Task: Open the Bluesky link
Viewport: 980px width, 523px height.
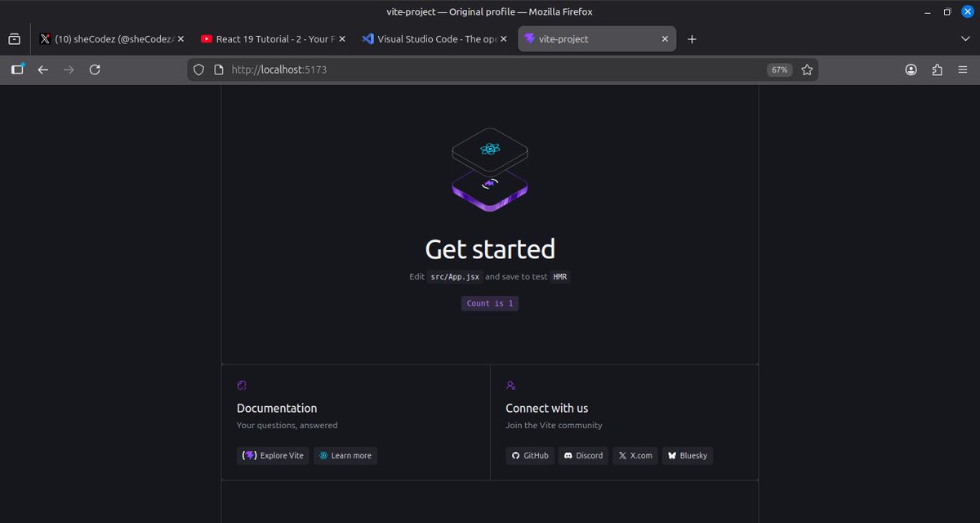Action: pyautogui.click(x=688, y=455)
